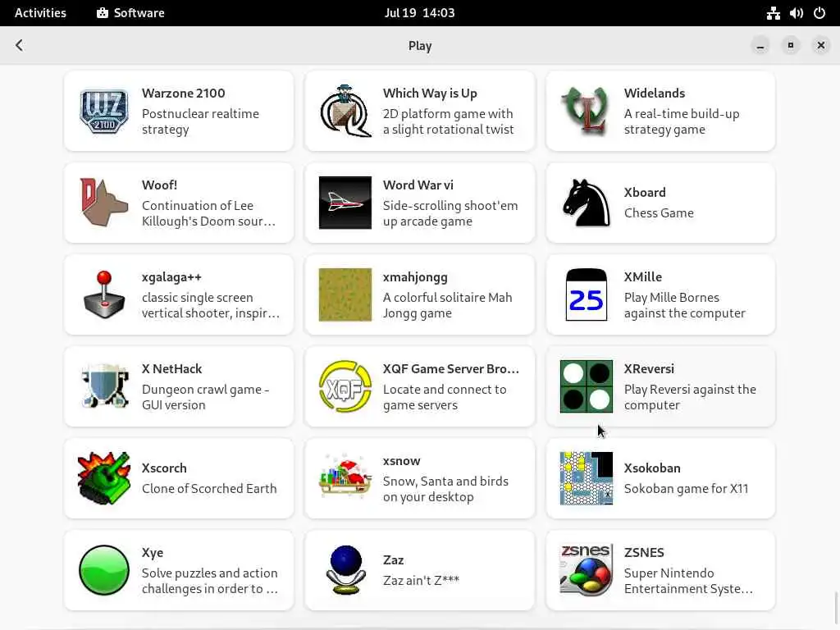Click 'Play Mille Bornes against the computer'
840x630 pixels.
tap(685, 305)
